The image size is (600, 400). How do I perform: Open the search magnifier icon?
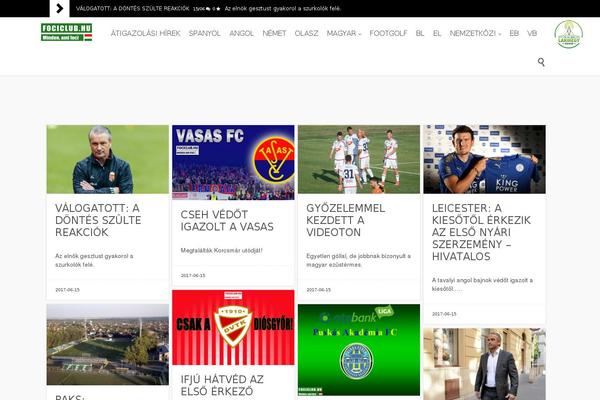[x=541, y=62]
